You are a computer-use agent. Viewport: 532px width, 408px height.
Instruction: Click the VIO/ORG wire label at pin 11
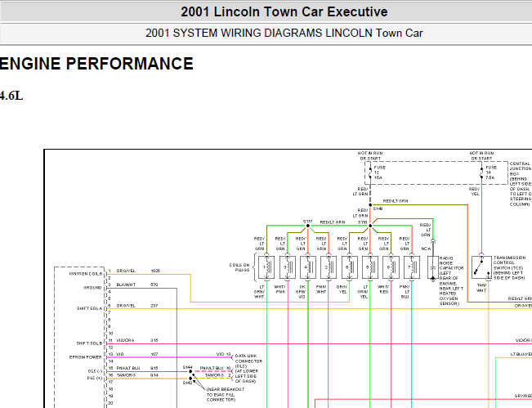pos(125,340)
